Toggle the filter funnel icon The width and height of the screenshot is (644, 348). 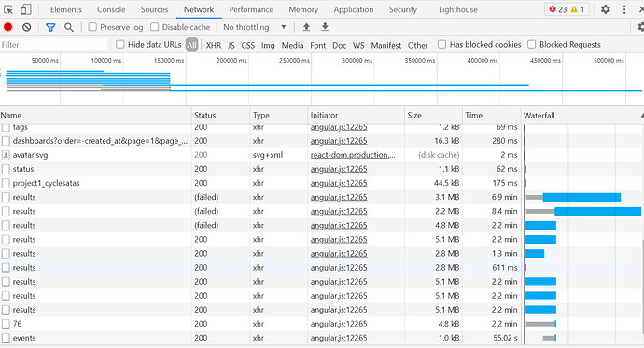(x=50, y=27)
